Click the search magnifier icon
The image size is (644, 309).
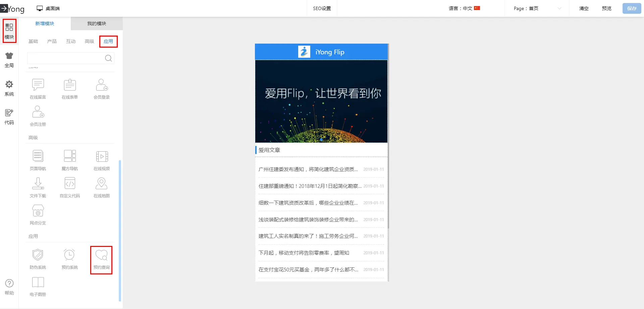[108, 58]
